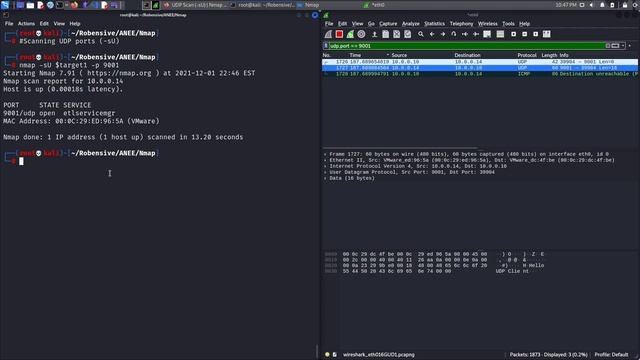Open the recent display filters dropdown

click(623, 46)
